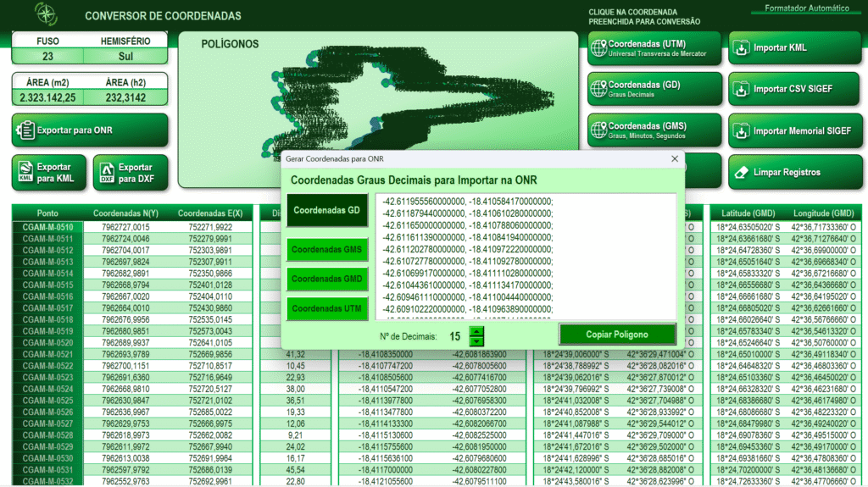Close the Gerar Coordenadas para ONR dialog

tap(675, 158)
